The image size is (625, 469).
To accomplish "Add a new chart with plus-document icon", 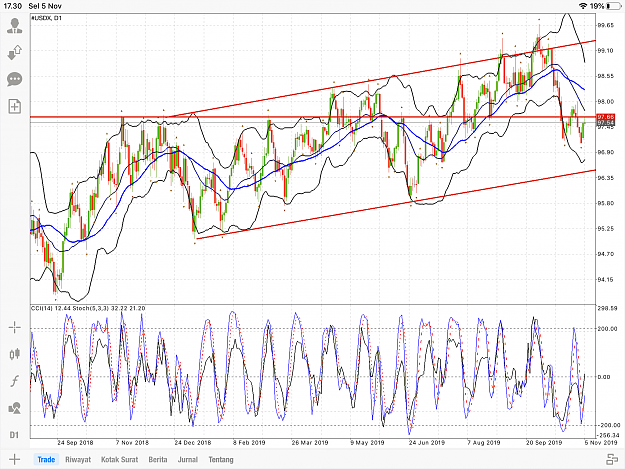I will point(15,106).
